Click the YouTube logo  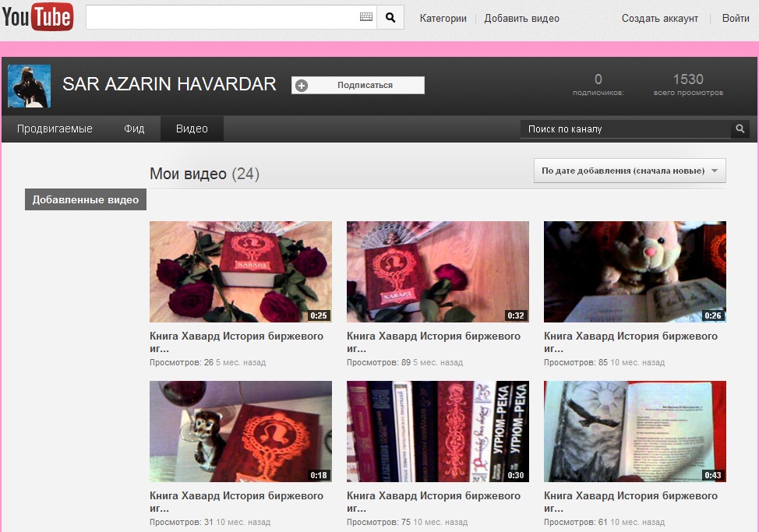click(x=37, y=16)
